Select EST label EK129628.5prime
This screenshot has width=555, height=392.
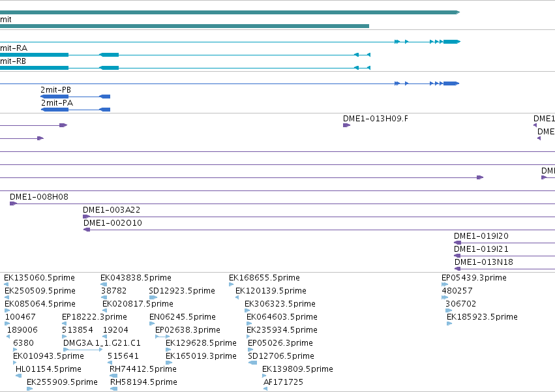point(201,343)
